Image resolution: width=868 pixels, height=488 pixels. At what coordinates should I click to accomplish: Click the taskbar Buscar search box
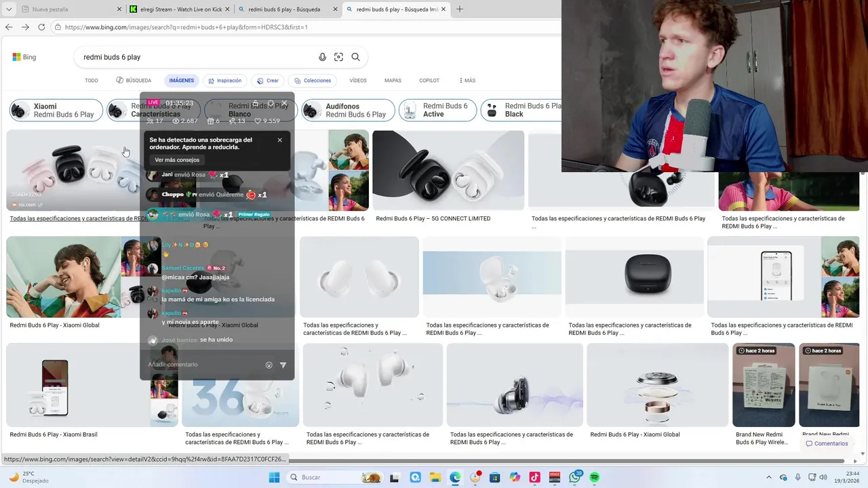pos(335,477)
